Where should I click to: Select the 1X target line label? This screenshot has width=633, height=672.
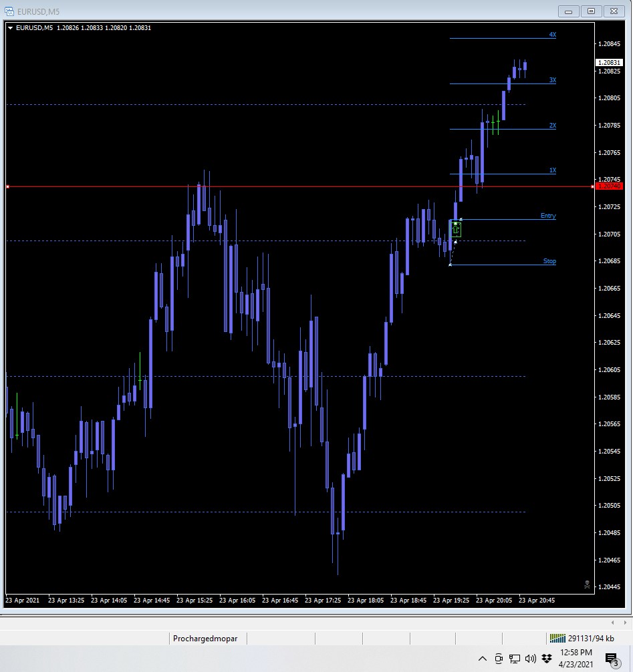click(553, 170)
